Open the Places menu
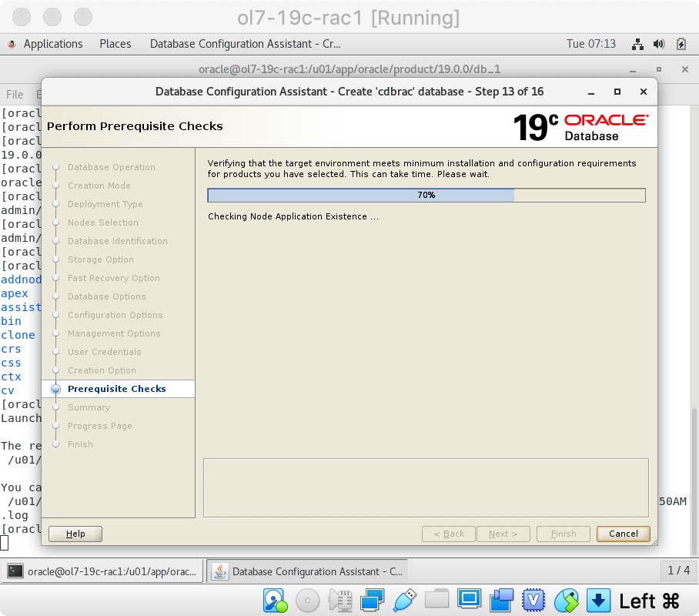The width and height of the screenshot is (699, 616). [115, 44]
